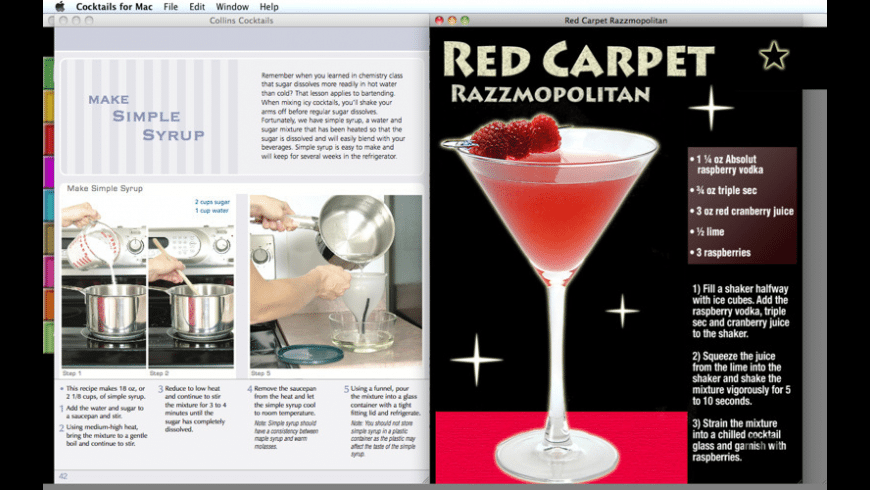Click the '1 cup water' ingredient text
The width and height of the screenshot is (870, 490).
click(x=211, y=211)
